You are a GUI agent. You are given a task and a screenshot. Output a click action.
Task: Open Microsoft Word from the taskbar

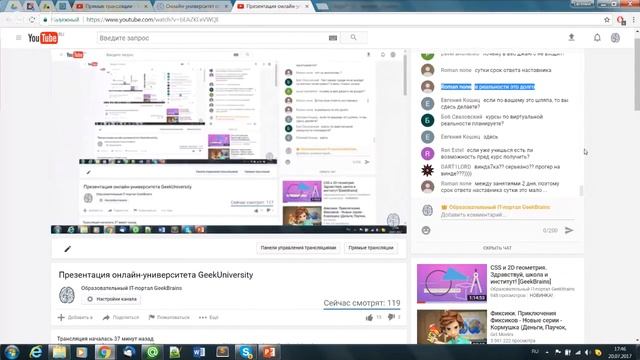199,352
